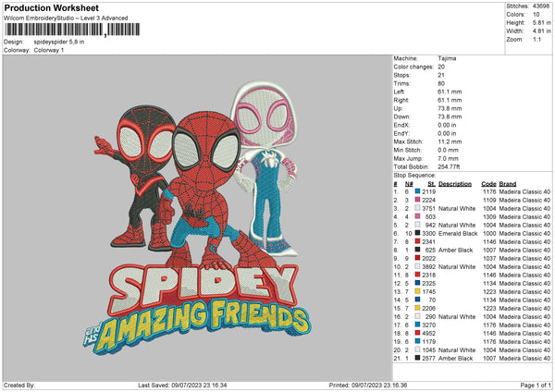Click the 'Created By:' footer label
The height and width of the screenshot is (392, 555).
[19, 385]
